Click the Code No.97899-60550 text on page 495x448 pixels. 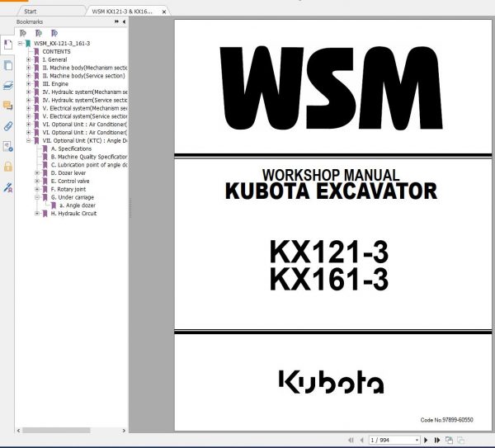[446, 420]
